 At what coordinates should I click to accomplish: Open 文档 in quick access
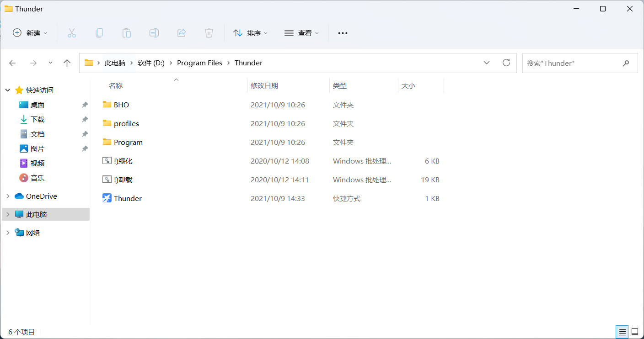click(38, 134)
